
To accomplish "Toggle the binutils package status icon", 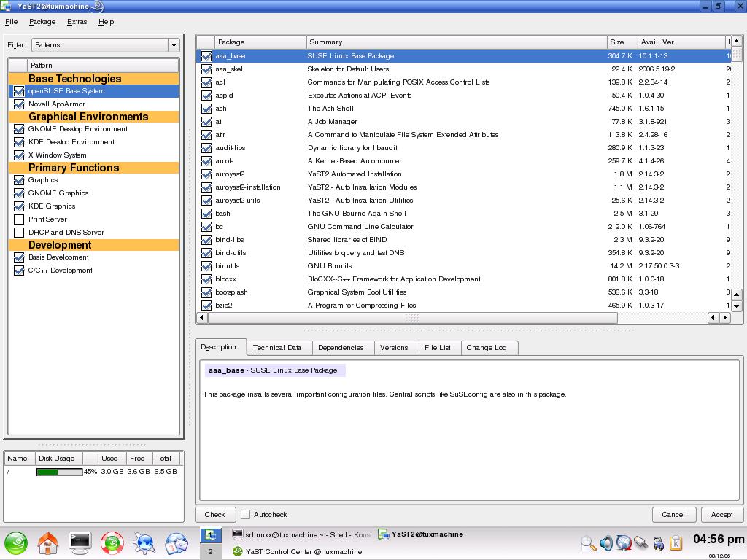I will 206,266.
